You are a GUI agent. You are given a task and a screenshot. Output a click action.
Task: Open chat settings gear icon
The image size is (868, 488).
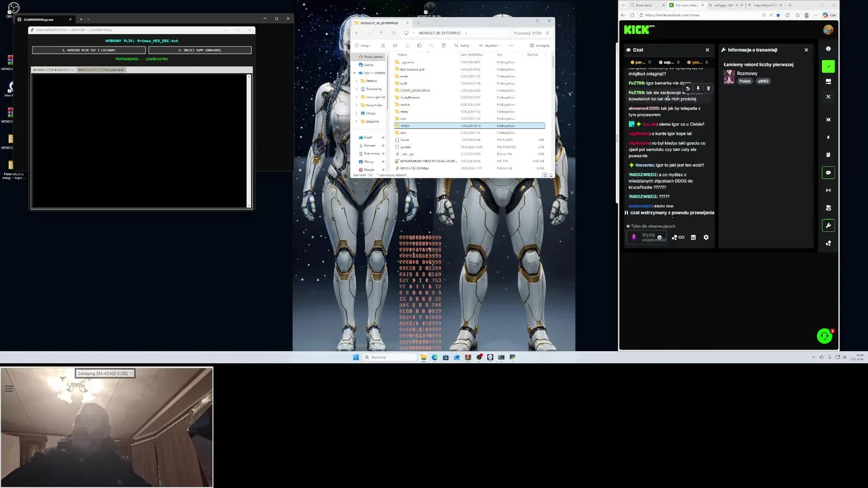pyautogui.click(x=706, y=237)
